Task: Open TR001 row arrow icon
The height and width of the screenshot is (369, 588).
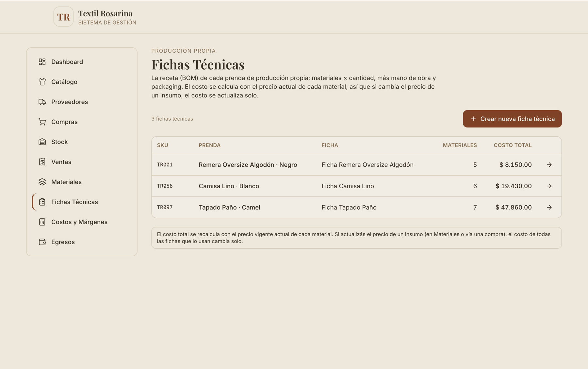Action: coord(549,165)
